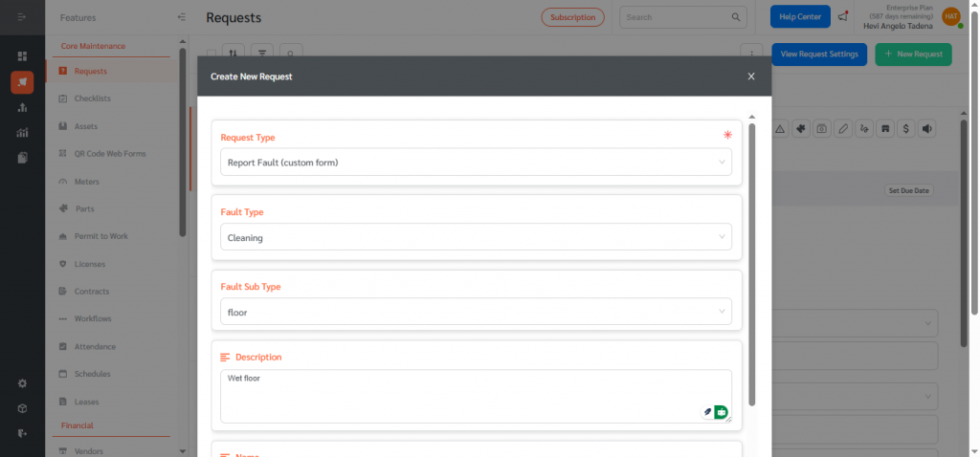Close the Create New Request dialog
Screen dimensions: 980x457
click(x=751, y=76)
